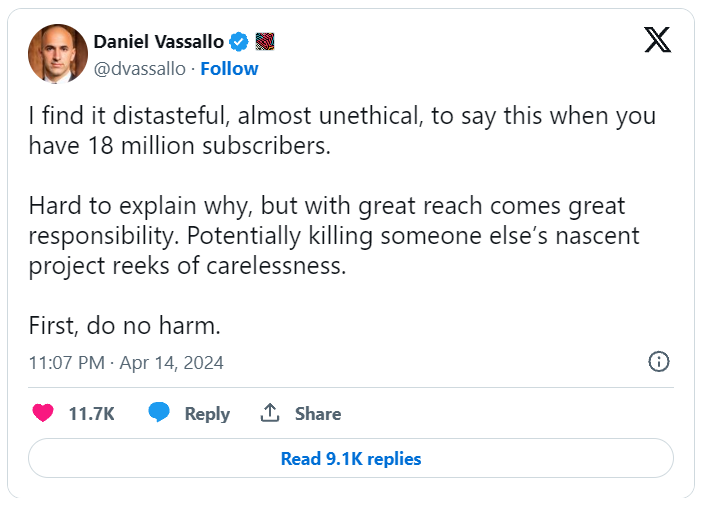Click the red affiliate badge beside the name
701x512 pixels.
click(265, 42)
